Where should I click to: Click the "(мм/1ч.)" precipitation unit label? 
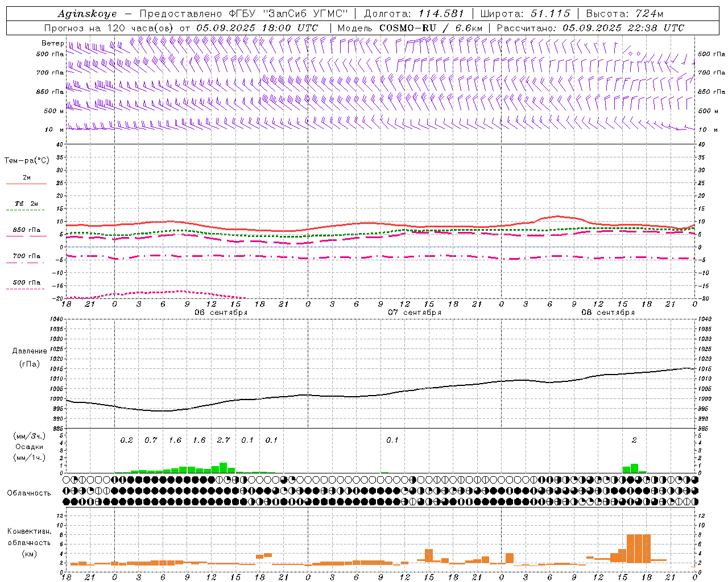[29, 458]
